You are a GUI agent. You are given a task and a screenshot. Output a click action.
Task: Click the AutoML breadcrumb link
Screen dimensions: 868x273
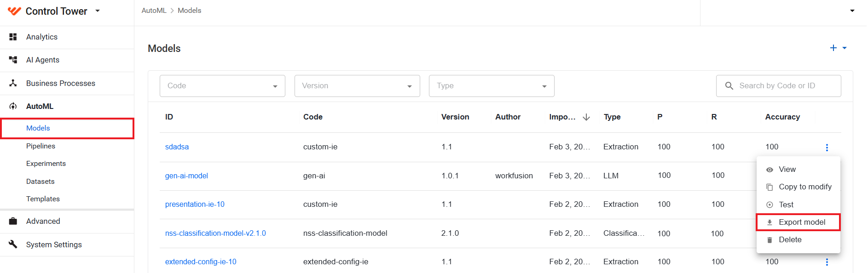pyautogui.click(x=154, y=11)
